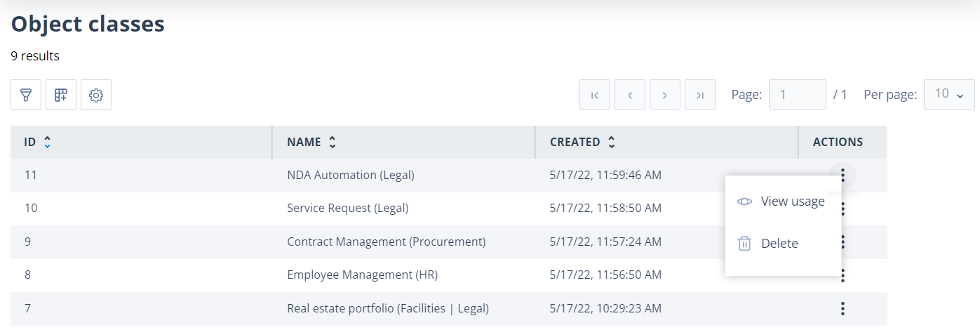Sort table by CREATED column
Image resolution: width=980 pixels, height=330 pixels.
click(612, 142)
